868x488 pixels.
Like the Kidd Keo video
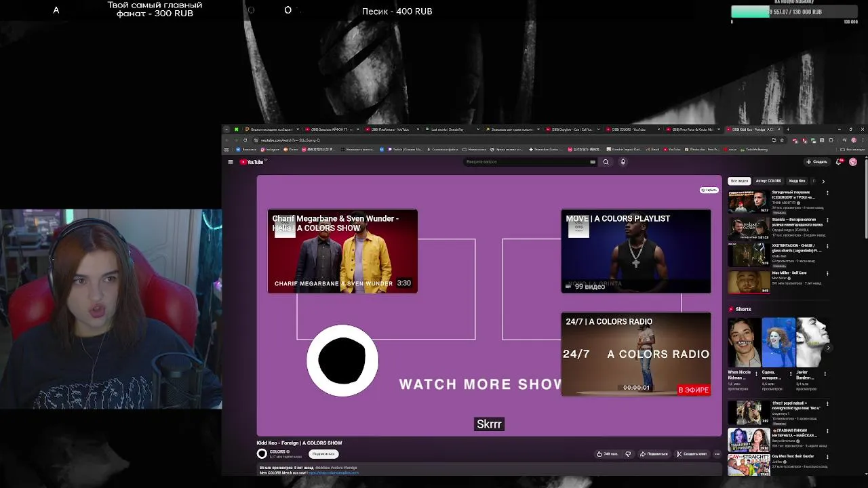(x=608, y=454)
